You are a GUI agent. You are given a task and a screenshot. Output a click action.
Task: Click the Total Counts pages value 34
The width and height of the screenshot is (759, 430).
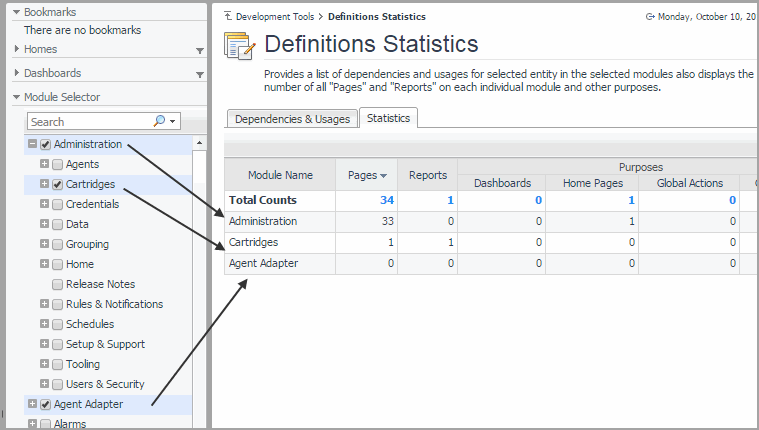pyautogui.click(x=387, y=200)
